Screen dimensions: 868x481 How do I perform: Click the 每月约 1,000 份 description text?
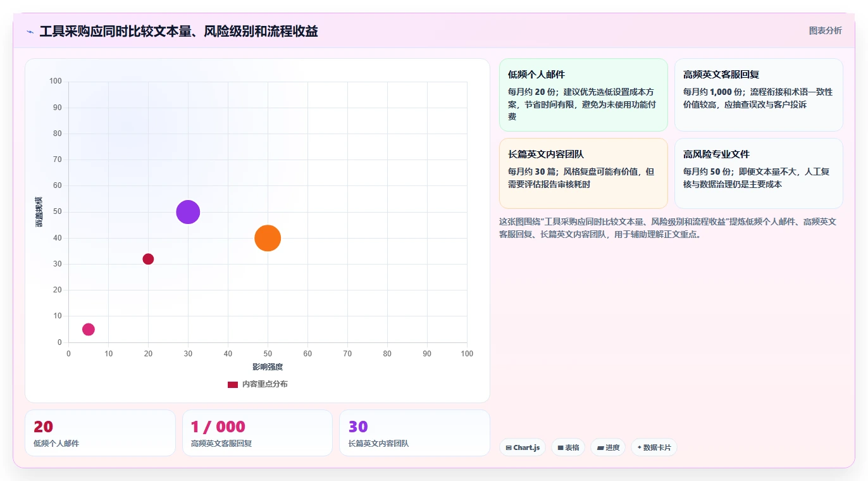point(758,98)
